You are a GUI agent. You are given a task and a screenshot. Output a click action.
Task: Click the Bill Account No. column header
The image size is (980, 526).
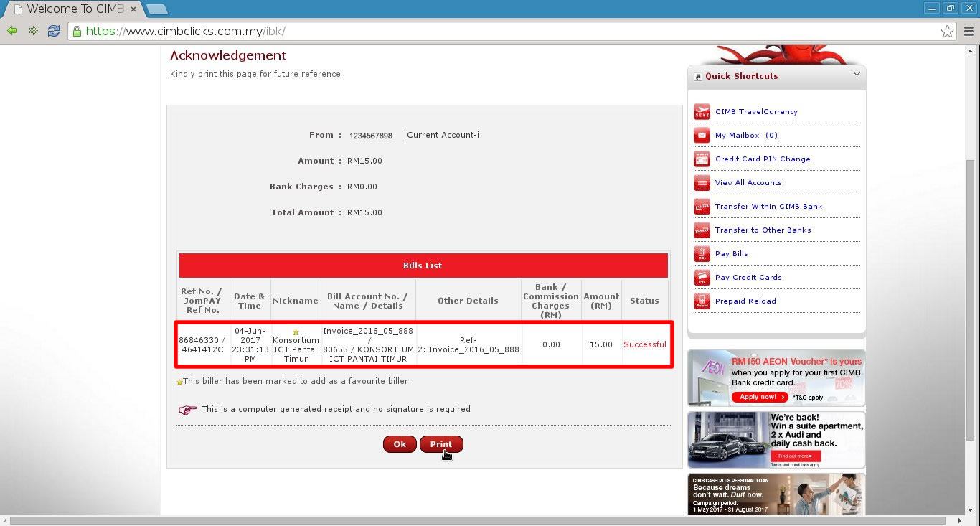tap(367, 301)
